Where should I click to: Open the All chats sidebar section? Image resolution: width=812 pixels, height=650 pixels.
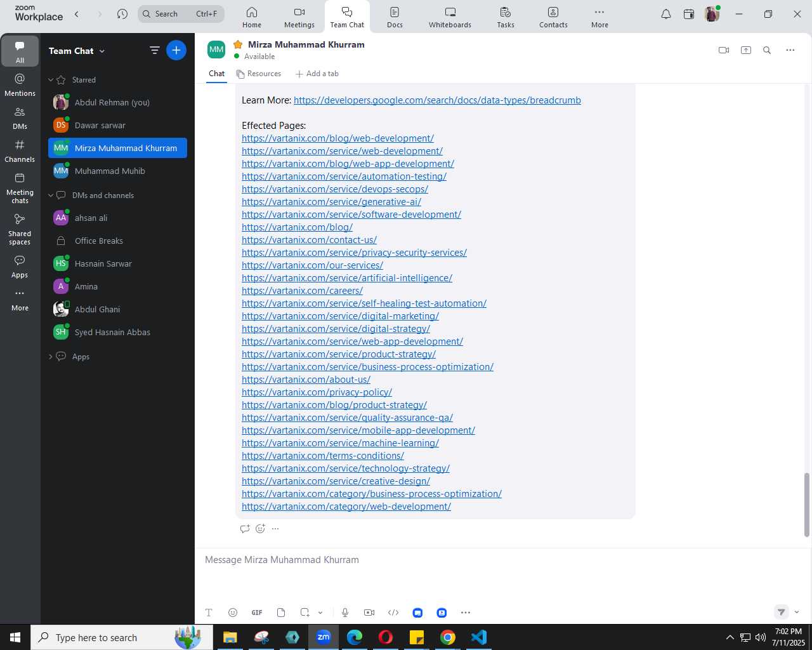pyautogui.click(x=20, y=51)
